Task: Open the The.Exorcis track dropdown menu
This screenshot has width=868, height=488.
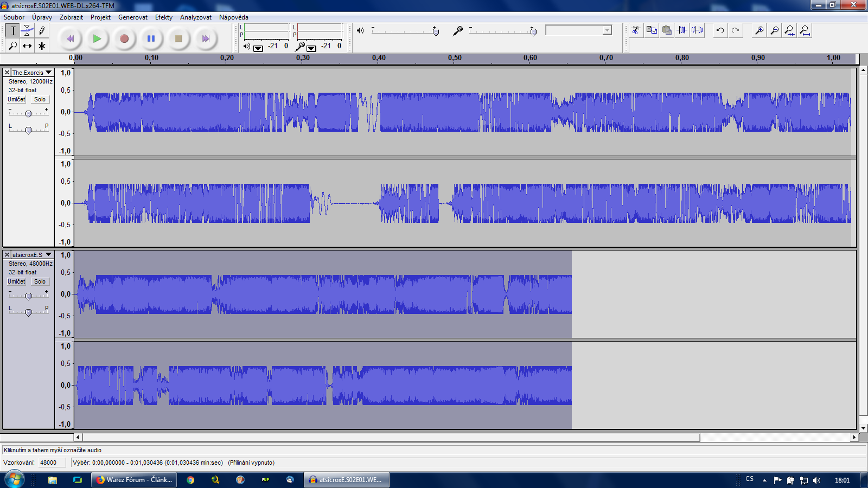Action: click(x=48, y=73)
